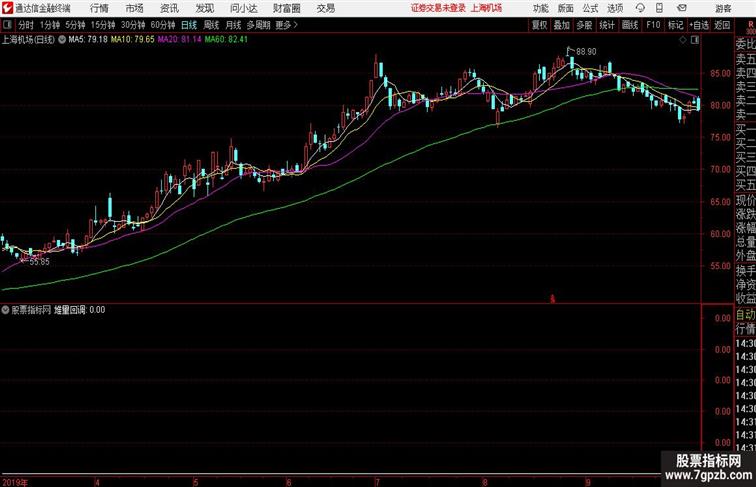Toggle the left panel icon beside 分时

pos(7,25)
